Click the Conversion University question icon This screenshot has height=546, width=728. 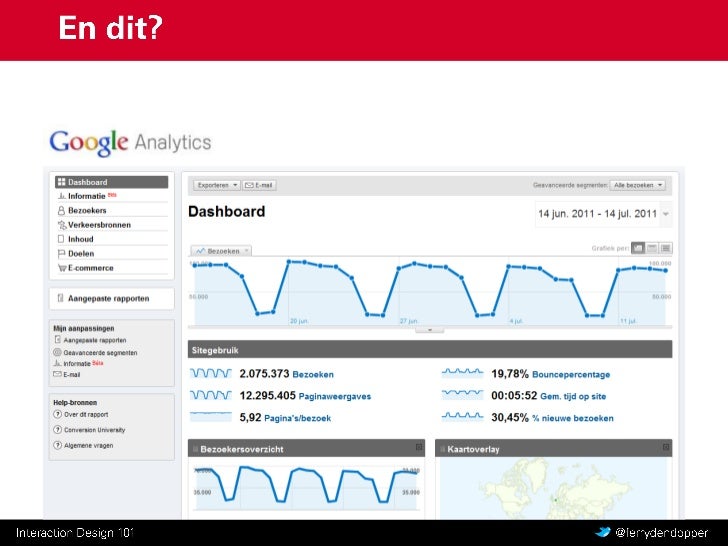(58, 430)
